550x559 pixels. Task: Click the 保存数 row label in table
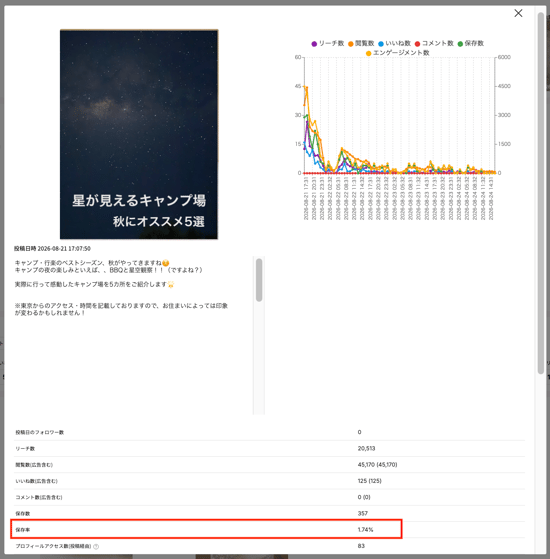click(22, 514)
